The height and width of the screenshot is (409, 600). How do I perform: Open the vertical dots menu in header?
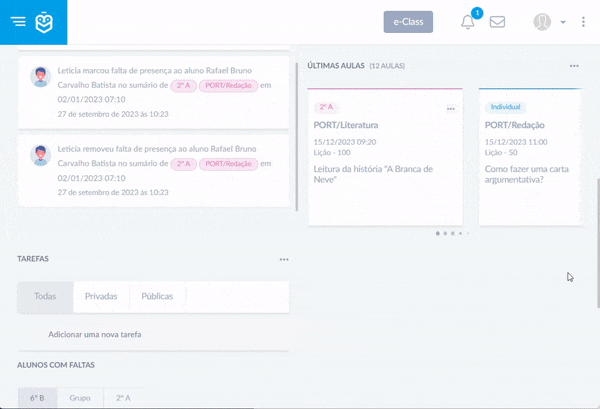pyautogui.click(x=583, y=22)
